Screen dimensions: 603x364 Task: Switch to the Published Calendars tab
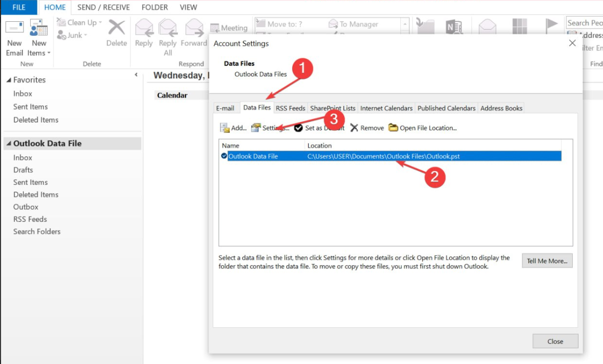447,109
